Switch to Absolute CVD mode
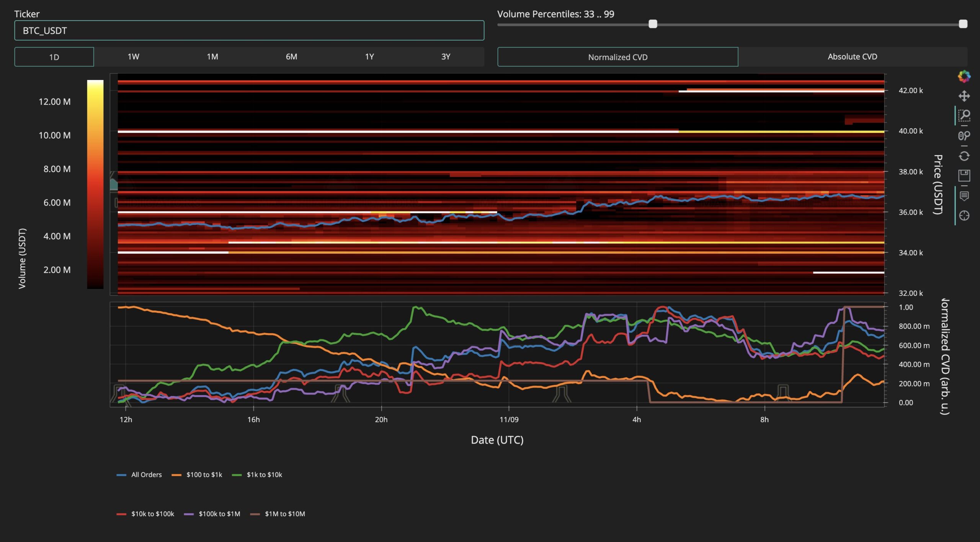 click(x=853, y=57)
